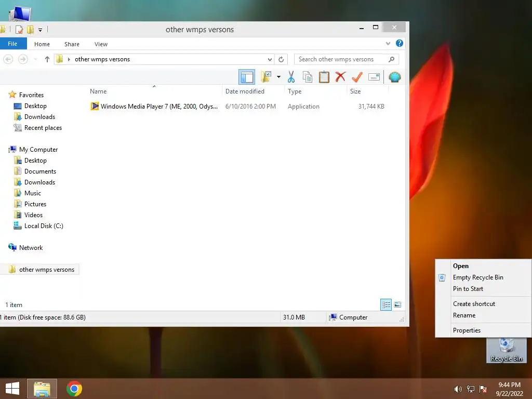Launch Google Chrome from taskbar
This screenshot has width=532, height=399.
[74, 389]
